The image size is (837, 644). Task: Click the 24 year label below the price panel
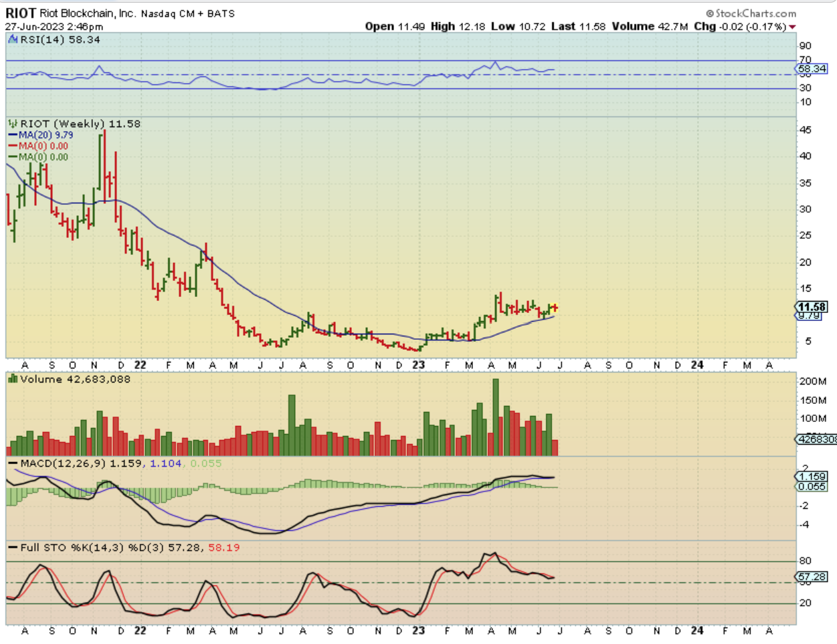click(x=697, y=365)
